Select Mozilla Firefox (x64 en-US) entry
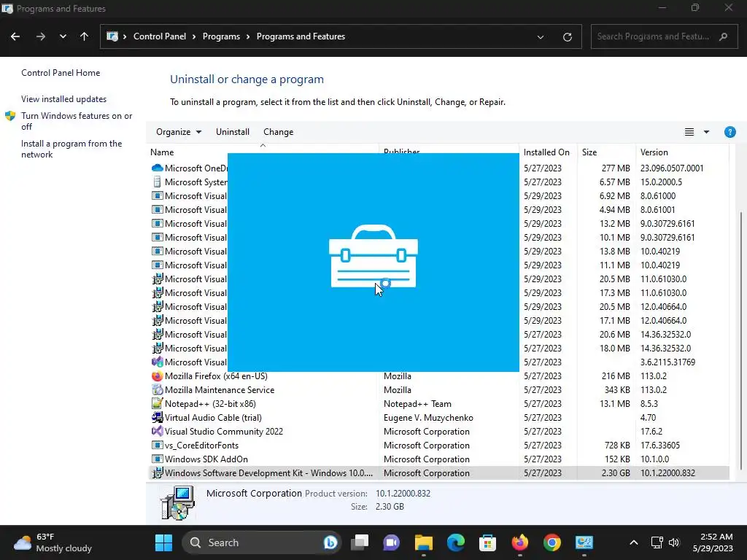This screenshot has width=747, height=560. 216,376
